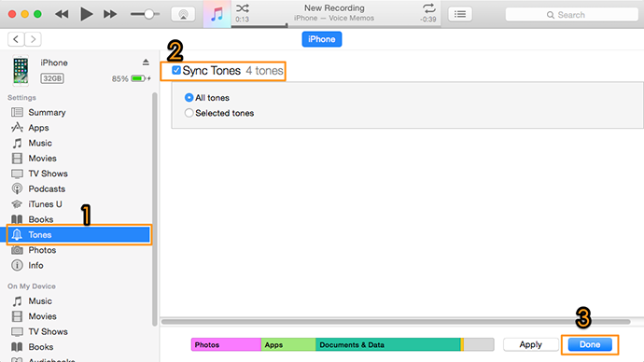Select the All tones option

tap(189, 98)
